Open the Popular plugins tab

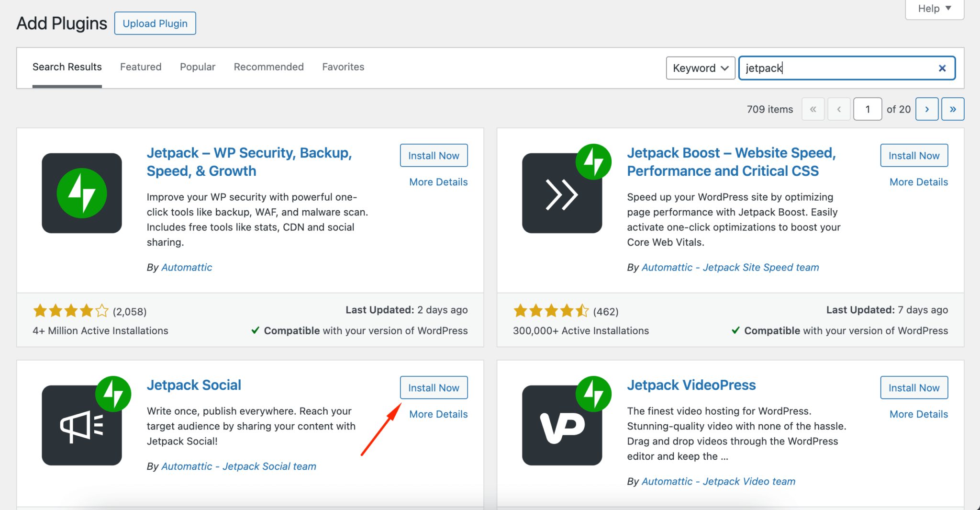(x=198, y=67)
